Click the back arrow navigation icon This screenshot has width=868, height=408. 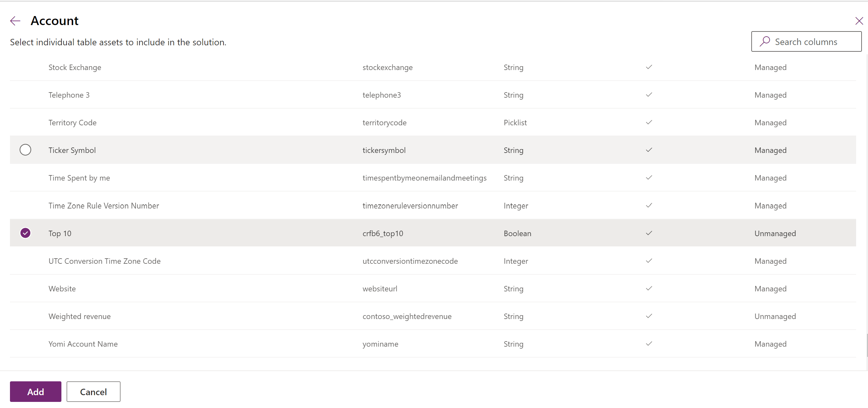tap(15, 21)
